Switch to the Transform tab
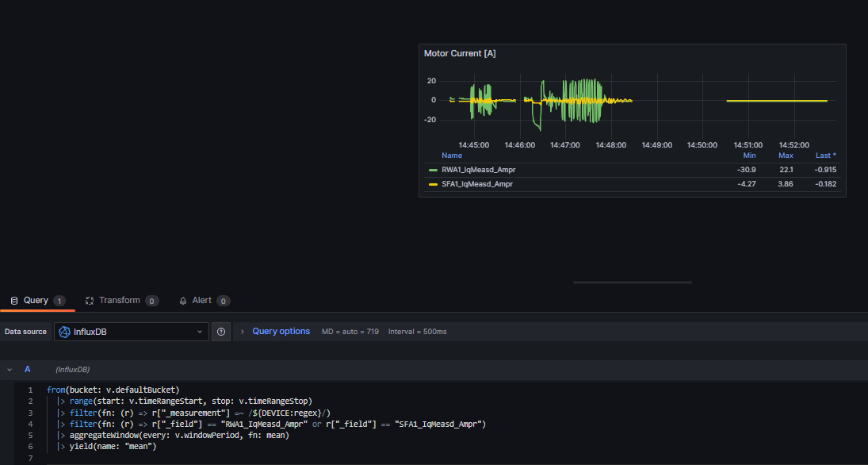868x465 pixels. point(119,301)
